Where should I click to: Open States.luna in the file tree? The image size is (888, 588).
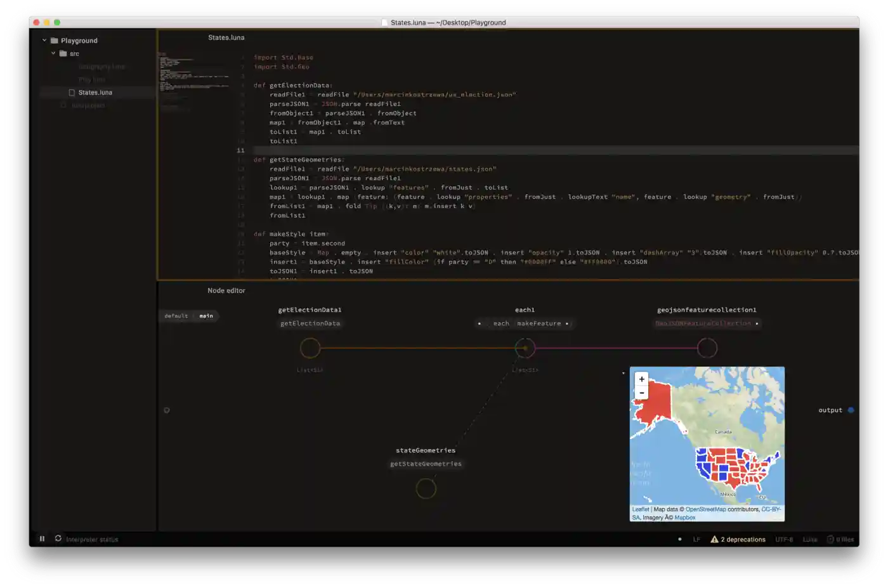point(95,93)
